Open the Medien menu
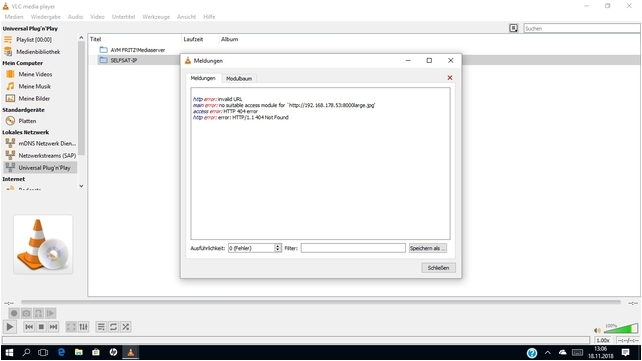The width and height of the screenshot is (642, 361). tap(14, 17)
